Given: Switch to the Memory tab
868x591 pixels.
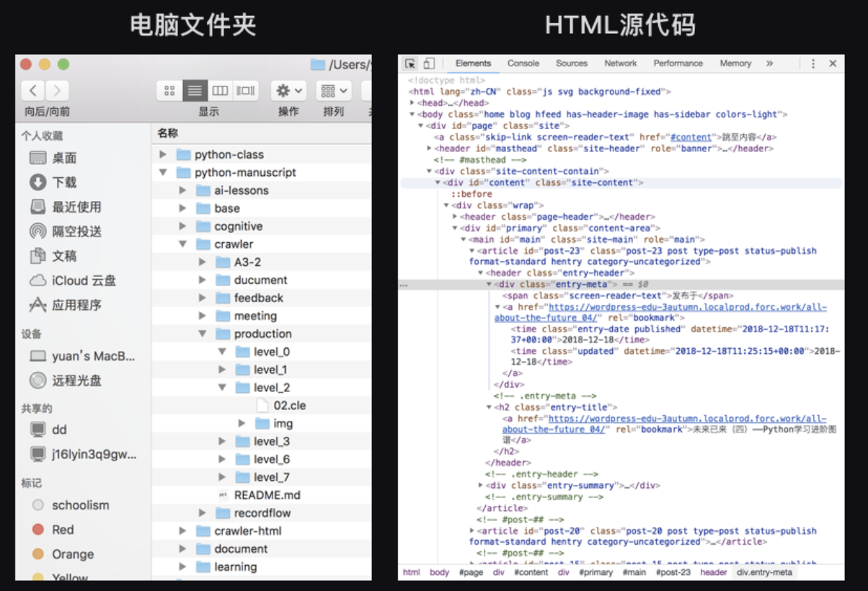Looking at the screenshot, I should (735, 63).
